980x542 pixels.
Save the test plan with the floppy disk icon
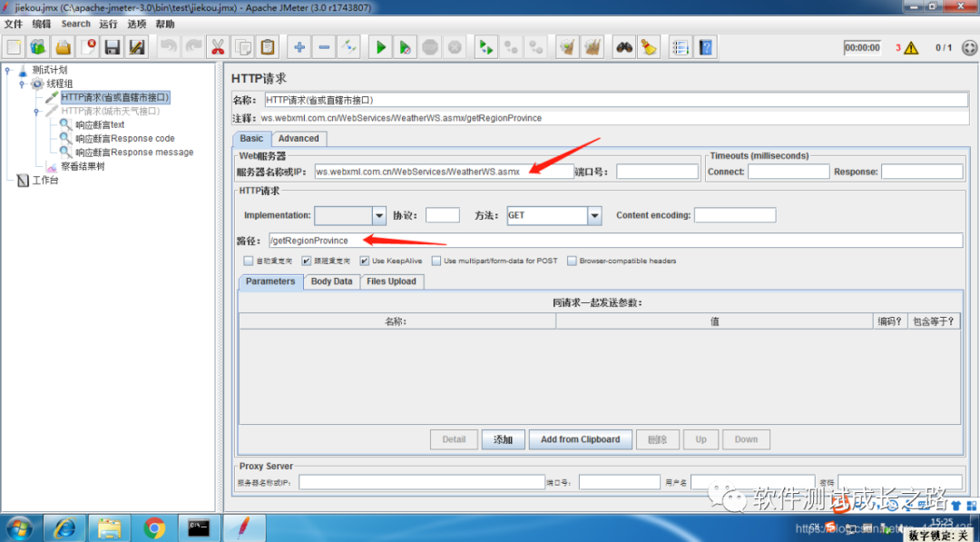112,47
